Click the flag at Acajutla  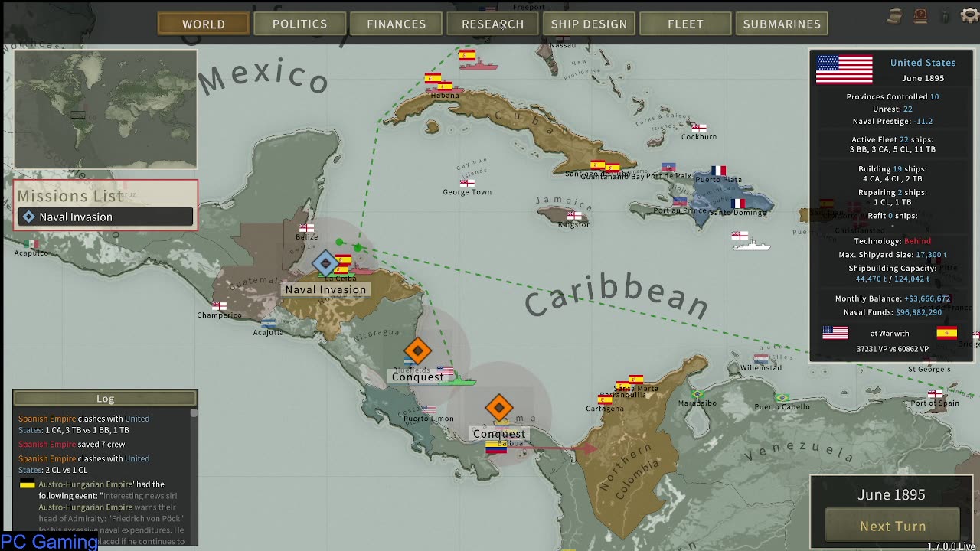268,323
